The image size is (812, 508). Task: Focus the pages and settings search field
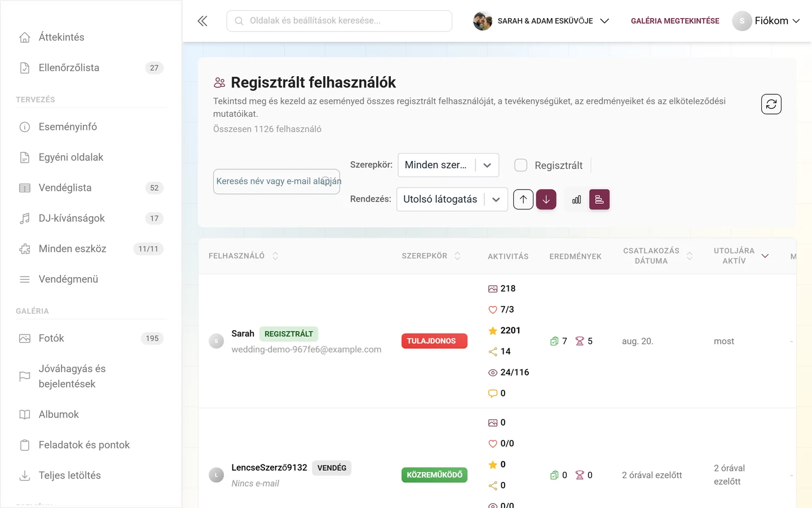pos(339,21)
